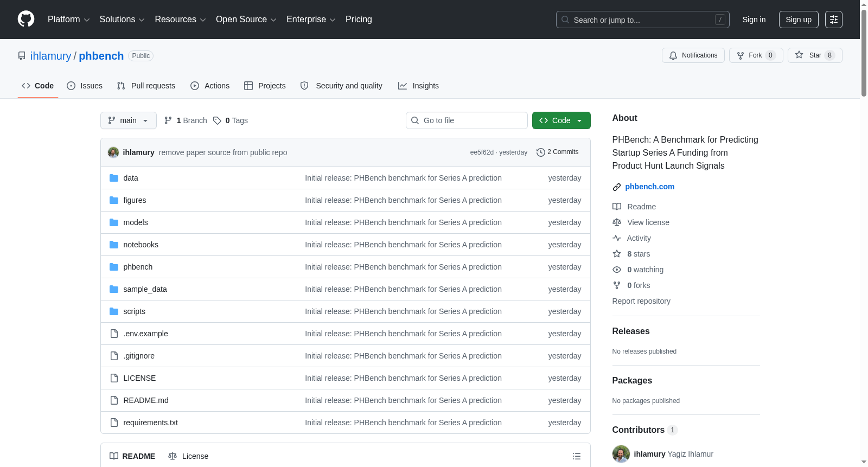This screenshot has width=868, height=467.
Task: Click the README.md file icon
Action: [114, 400]
